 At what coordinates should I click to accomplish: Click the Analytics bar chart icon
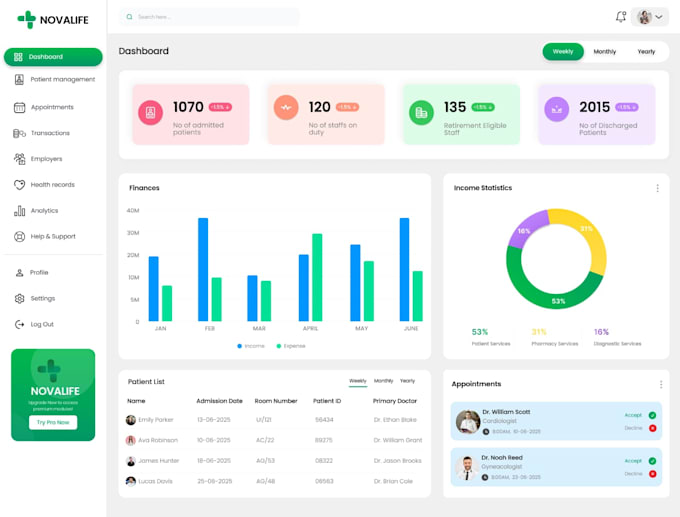click(x=20, y=211)
